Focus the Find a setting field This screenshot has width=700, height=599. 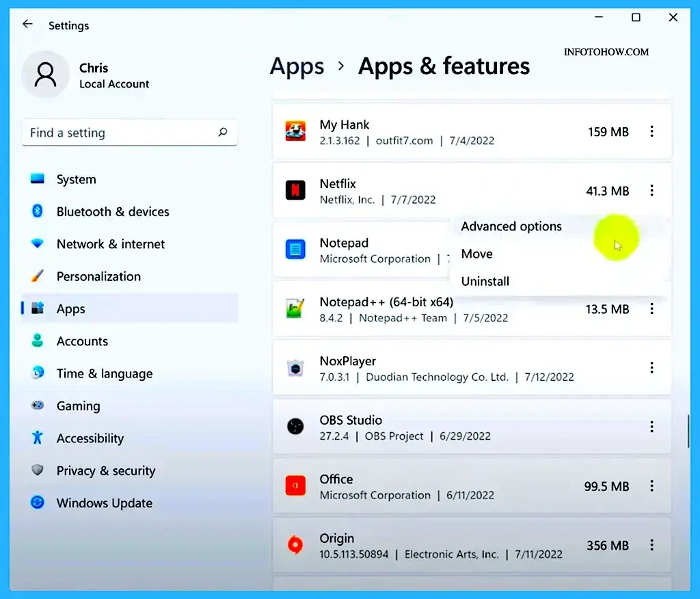tap(129, 132)
